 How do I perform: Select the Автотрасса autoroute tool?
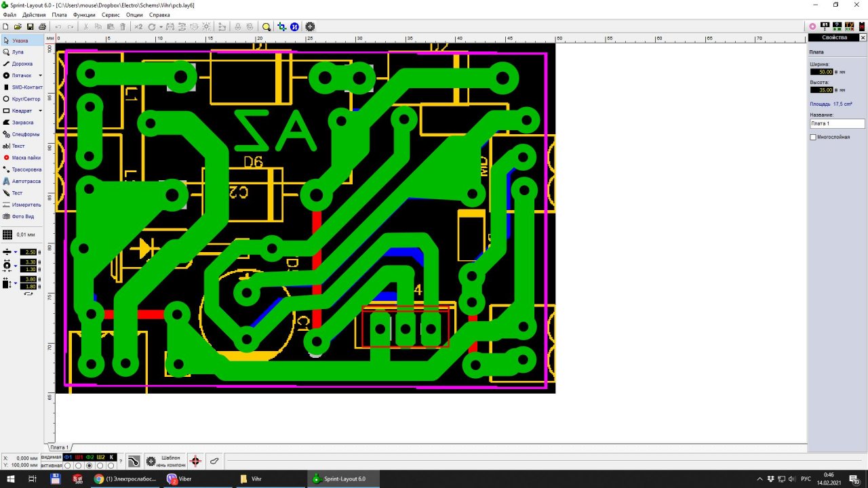(26, 182)
